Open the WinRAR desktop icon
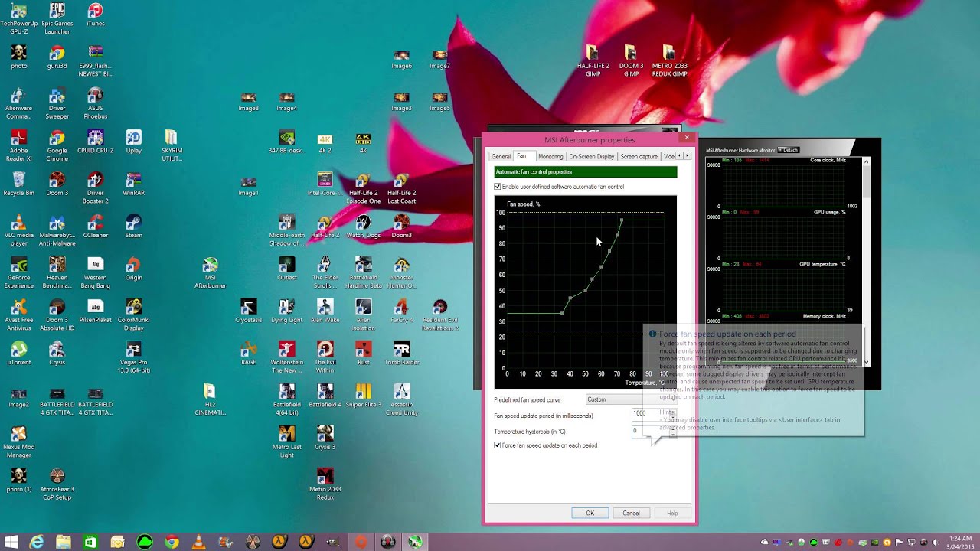Image resolution: width=980 pixels, height=551 pixels. [133, 184]
